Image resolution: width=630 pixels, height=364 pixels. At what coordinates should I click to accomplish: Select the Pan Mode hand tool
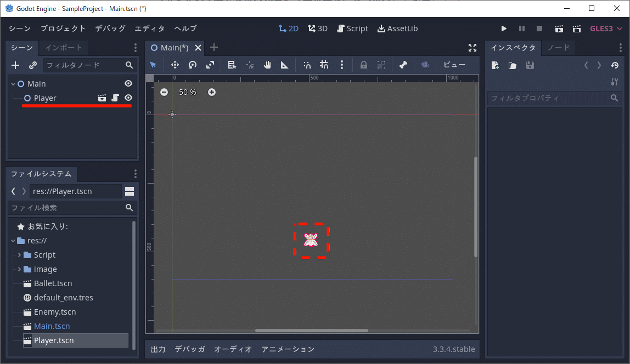coord(267,65)
